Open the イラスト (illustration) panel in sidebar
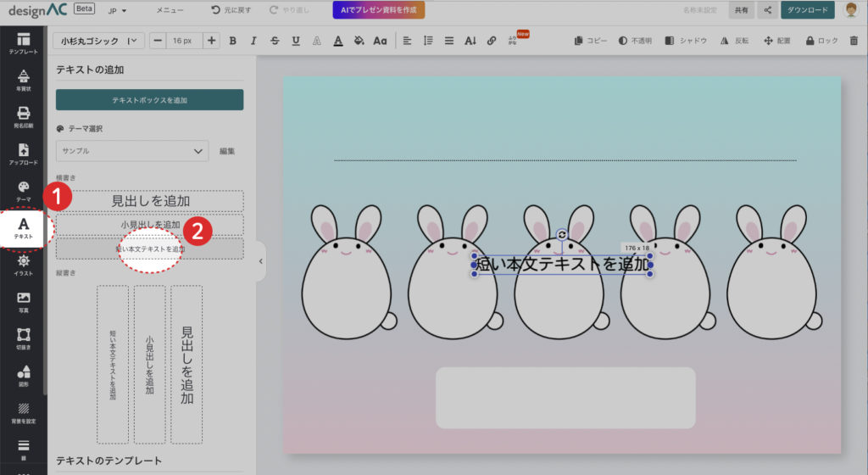 (x=24, y=265)
